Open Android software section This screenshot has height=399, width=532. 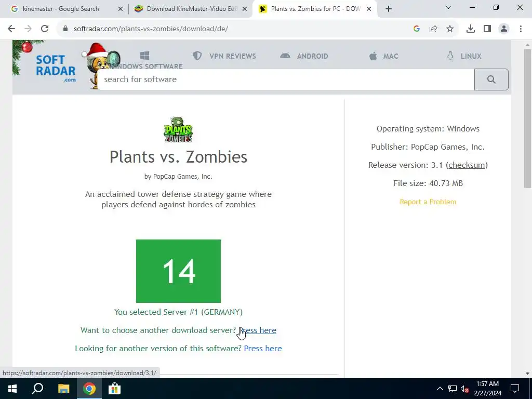click(x=304, y=56)
